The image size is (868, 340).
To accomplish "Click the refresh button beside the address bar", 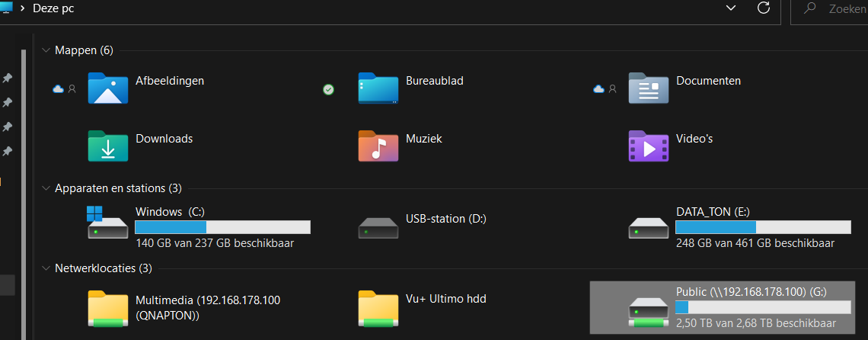I will [x=764, y=8].
